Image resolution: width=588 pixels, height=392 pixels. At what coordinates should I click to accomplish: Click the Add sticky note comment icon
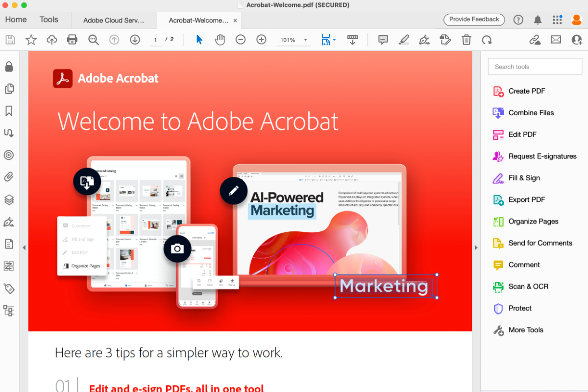coord(383,40)
